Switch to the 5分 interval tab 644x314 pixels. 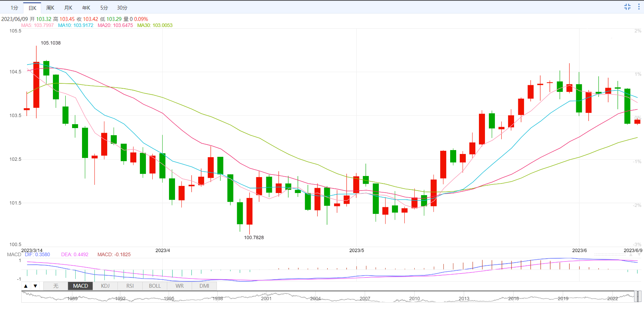(x=104, y=8)
